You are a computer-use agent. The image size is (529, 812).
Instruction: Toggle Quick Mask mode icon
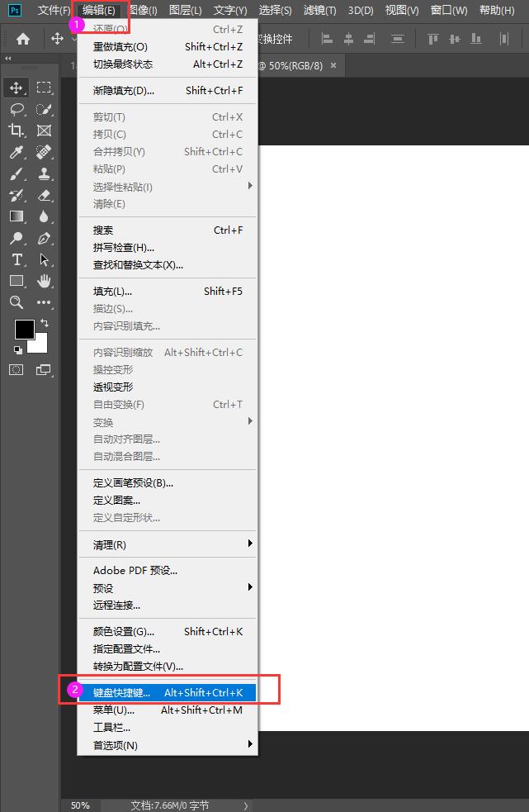click(16, 370)
